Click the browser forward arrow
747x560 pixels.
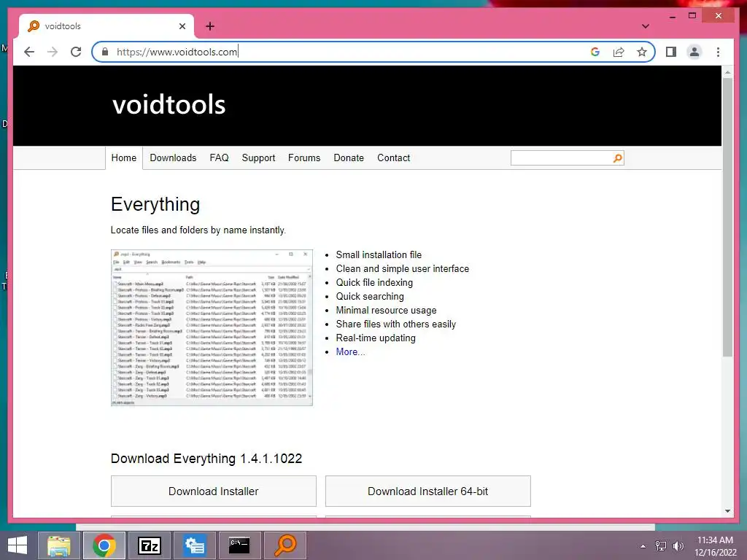click(53, 52)
